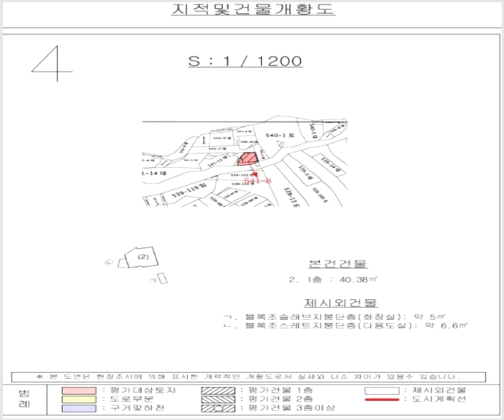Click the circled ㄱ marker near small outbuilding
504x420 pixels.
[153, 280]
